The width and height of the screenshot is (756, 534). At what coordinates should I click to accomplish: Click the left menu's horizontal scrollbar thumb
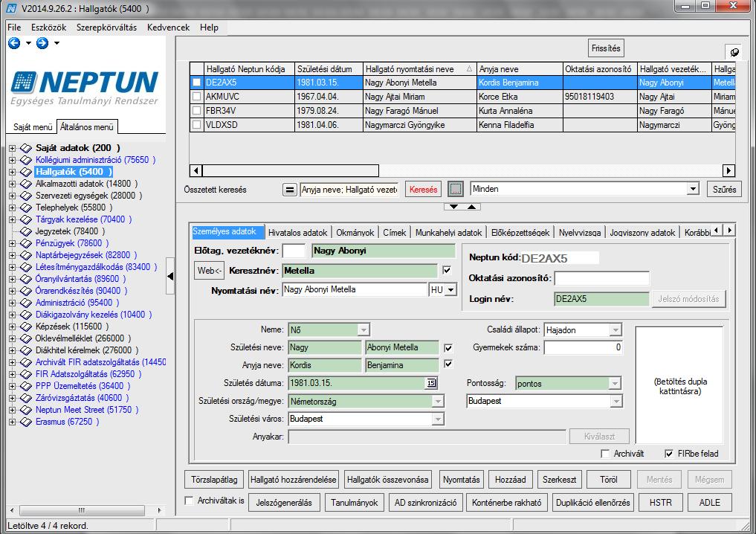82,510
